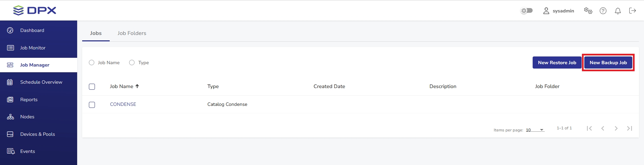Screen dimensions: 644x165
Task: Open Devices & Pools sidebar icon
Action: (x=10, y=134)
